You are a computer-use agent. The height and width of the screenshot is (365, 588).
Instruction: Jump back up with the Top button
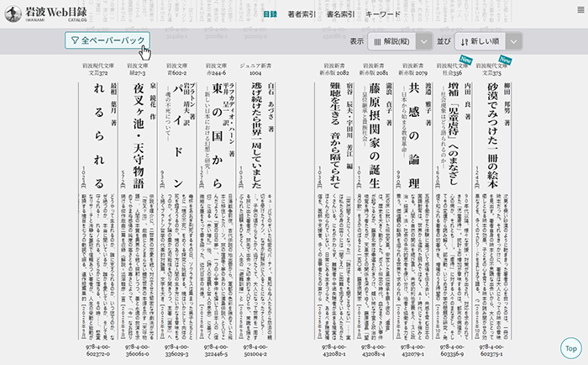pyautogui.click(x=570, y=348)
